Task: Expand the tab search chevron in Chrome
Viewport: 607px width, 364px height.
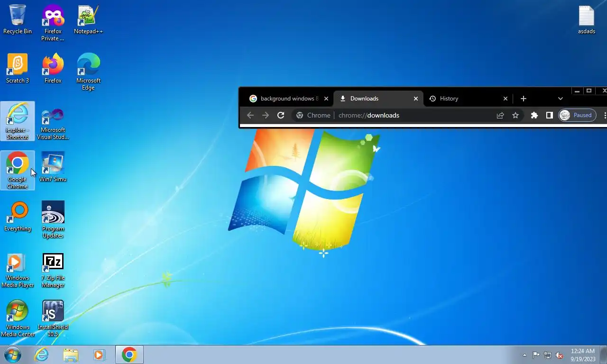Action: [561, 99]
